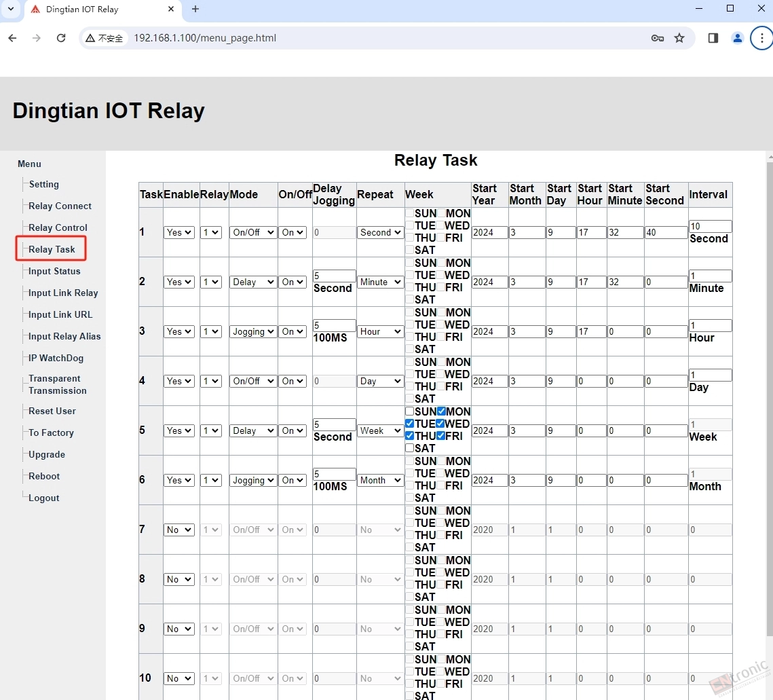This screenshot has width=773, height=700.
Task: Open the Setting menu item
Action: point(44,184)
